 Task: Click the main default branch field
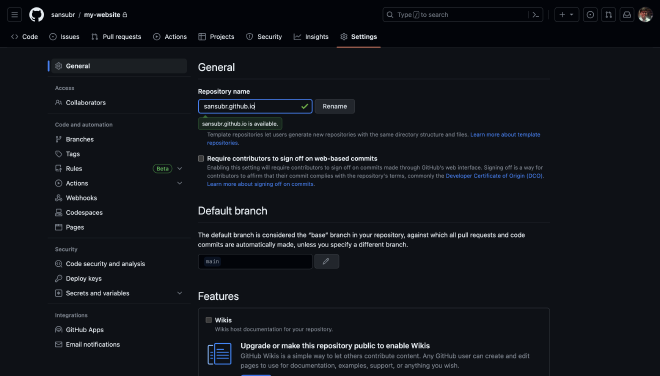[255, 261]
